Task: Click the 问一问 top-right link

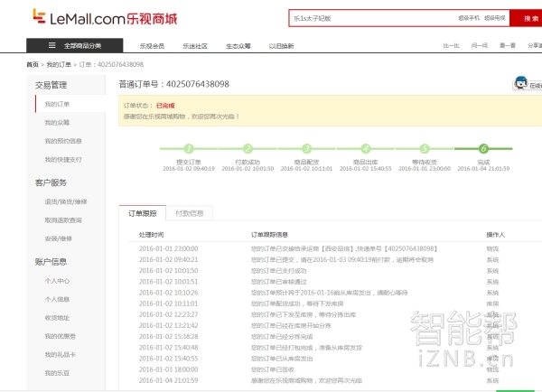Action: (479, 46)
